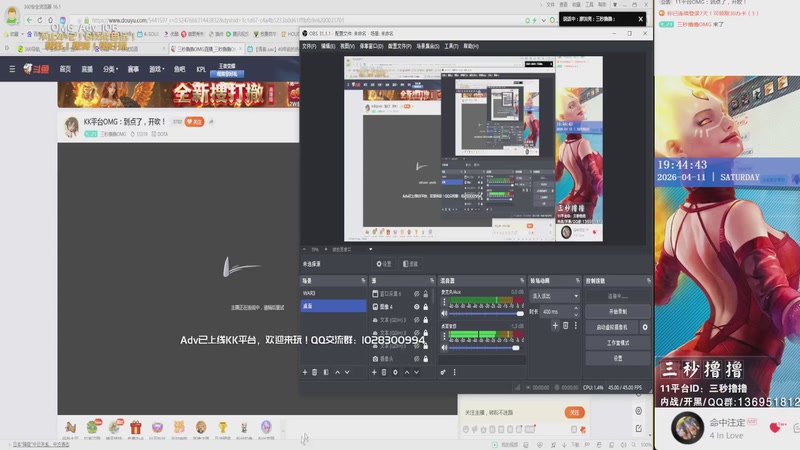The width and height of the screenshot is (800, 450).
Task: Adjust 麦克风/Aux volume slider
Action: coord(484,313)
